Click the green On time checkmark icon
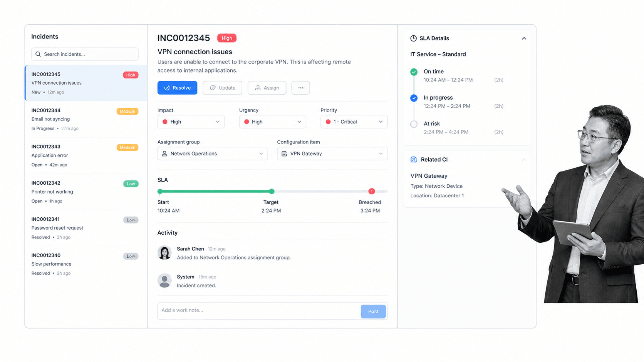Image resolution: width=644 pixels, height=362 pixels. point(414,72)
